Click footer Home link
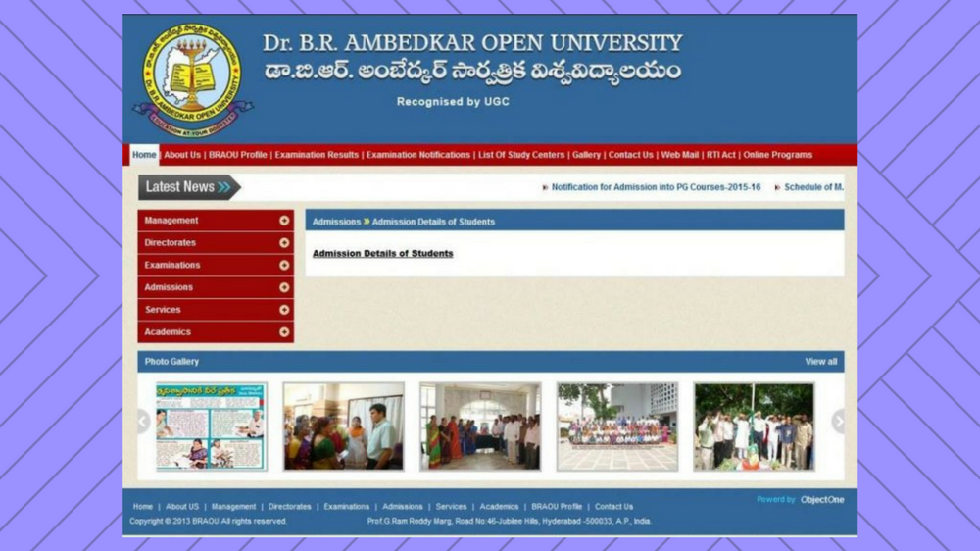Screen dimensions: 980x551 [x=142, y=507]
